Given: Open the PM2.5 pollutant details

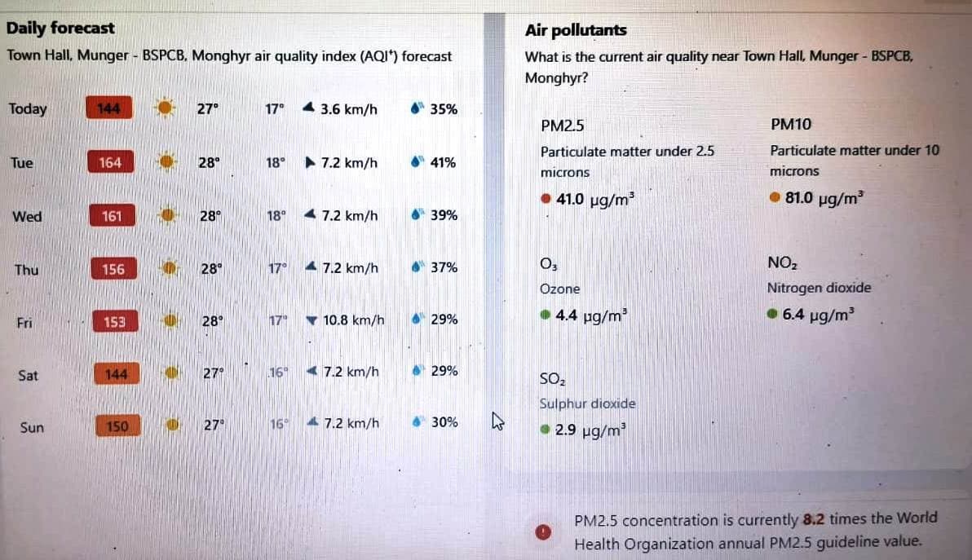Looking at the screenshot, I should tap(563, 126).
